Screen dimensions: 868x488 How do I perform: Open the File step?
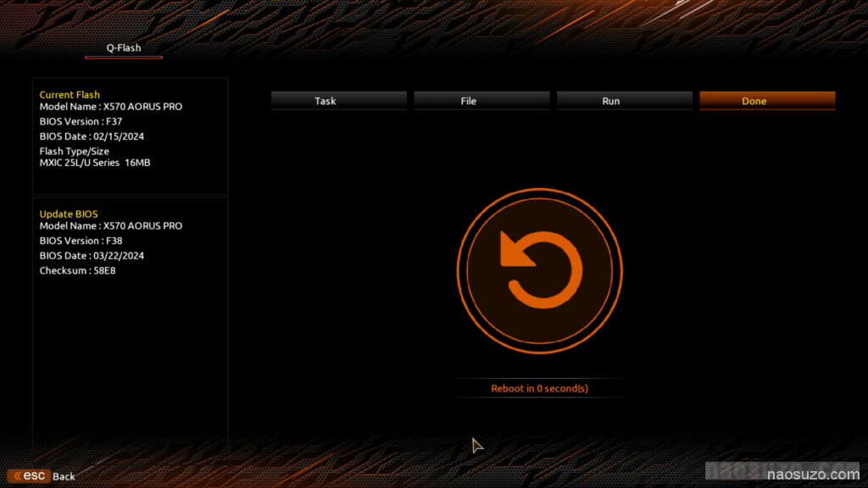(x=468, y=101)
